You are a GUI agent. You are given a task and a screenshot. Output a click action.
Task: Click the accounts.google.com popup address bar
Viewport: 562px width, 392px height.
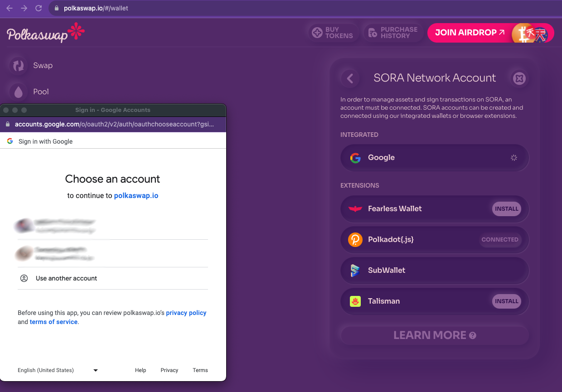coord(113,124)
